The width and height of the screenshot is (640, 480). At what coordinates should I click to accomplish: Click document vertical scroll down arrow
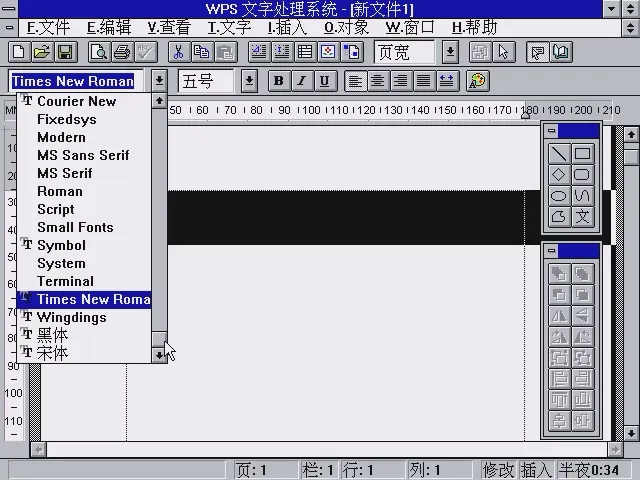[x=631, y=433]
